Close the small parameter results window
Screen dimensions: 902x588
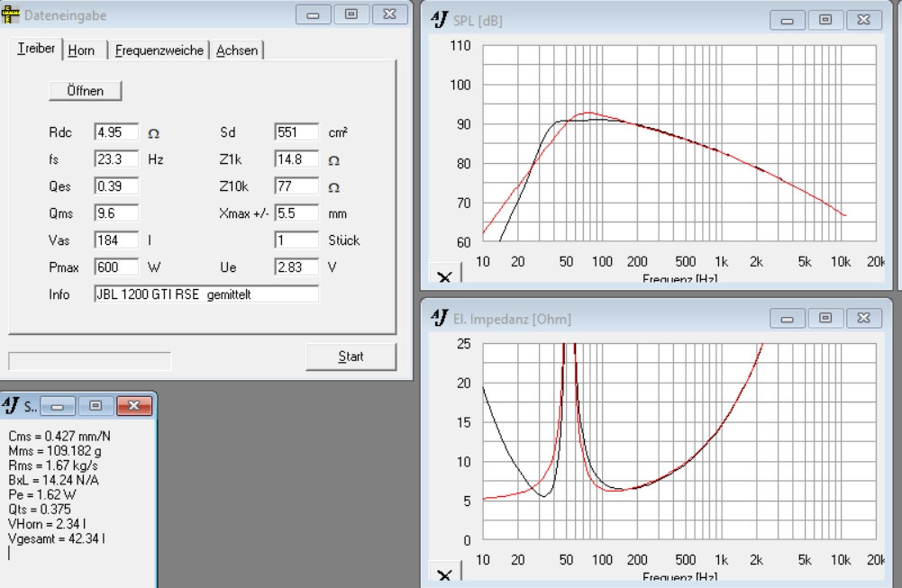click(x=131, y=407)
